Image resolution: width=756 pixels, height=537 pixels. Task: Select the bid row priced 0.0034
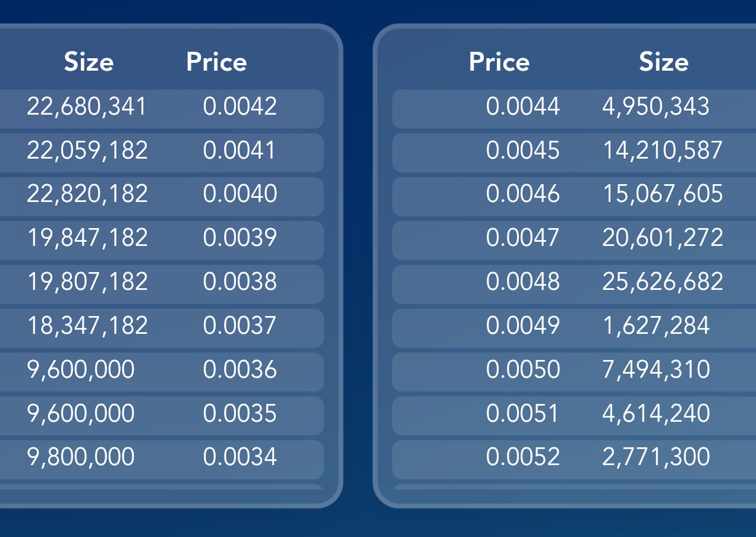(162, 460)
